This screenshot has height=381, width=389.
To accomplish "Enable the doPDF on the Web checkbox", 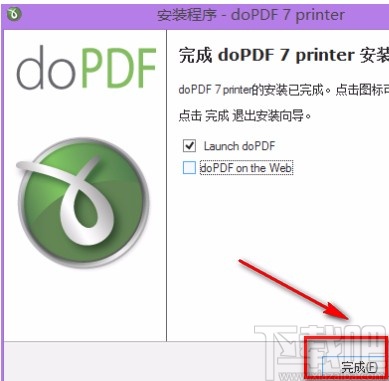I will point(189,168).
